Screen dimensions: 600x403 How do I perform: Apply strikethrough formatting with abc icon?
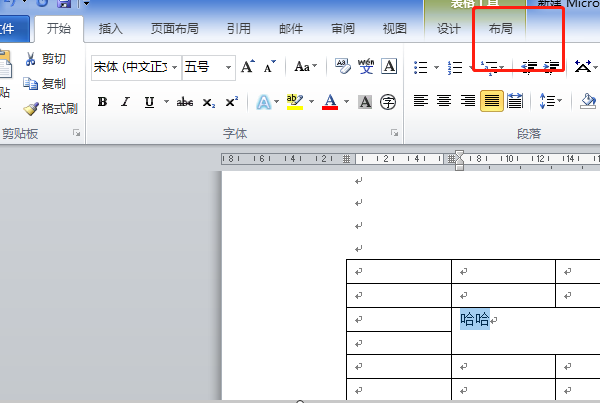(184, 102)
